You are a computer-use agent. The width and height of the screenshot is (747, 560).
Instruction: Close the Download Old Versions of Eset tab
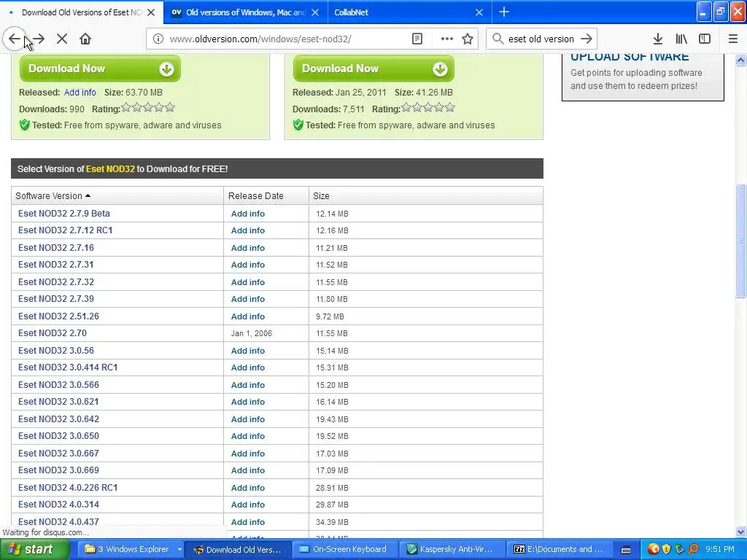151,12
